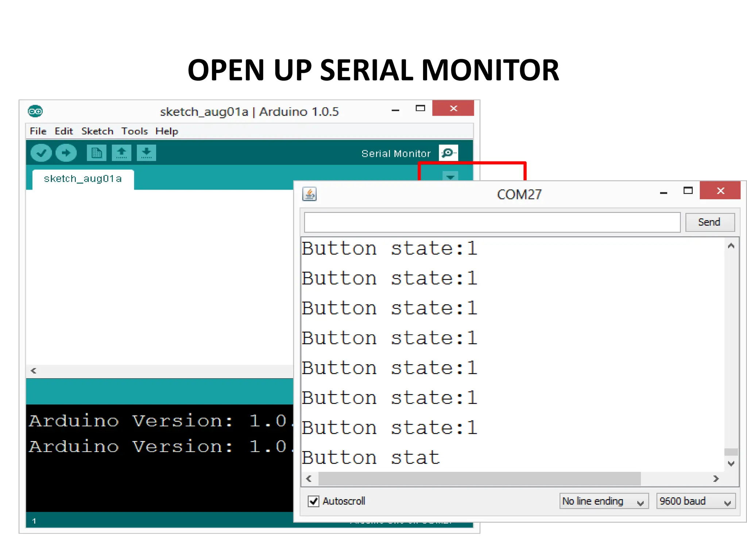Open the Tools menu
The image size is (747, 560).
134,131
